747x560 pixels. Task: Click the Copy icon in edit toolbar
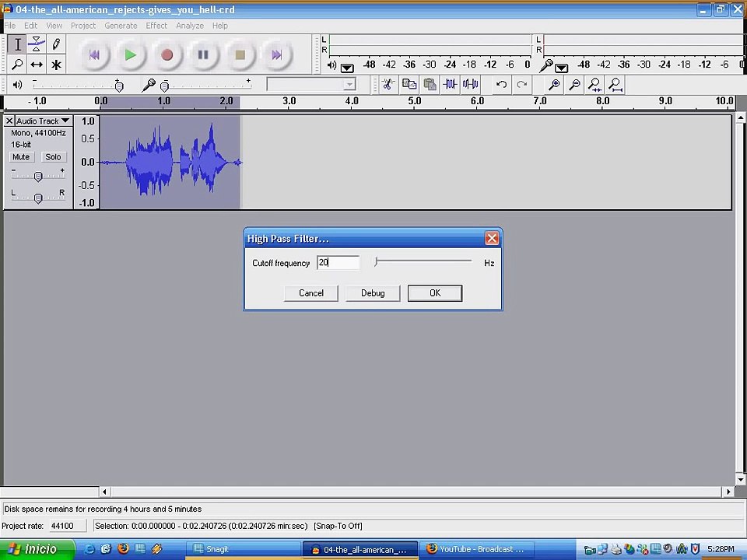coord(409,85)
